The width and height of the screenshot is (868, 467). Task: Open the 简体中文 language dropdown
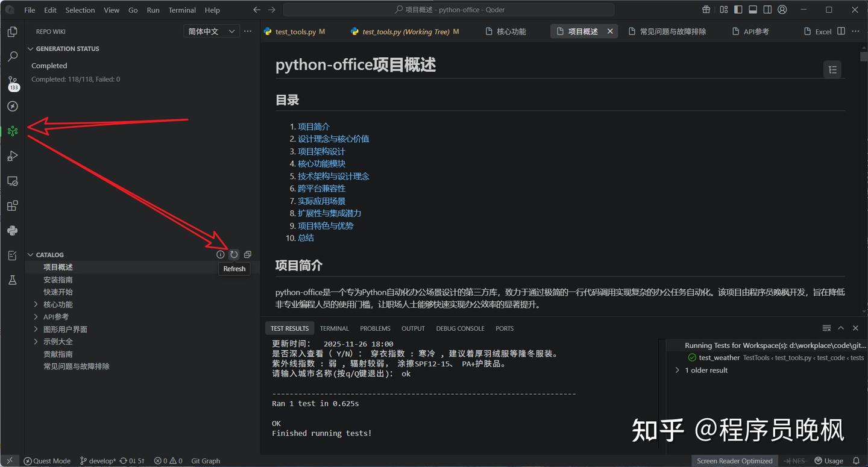[x=211, y=31]
